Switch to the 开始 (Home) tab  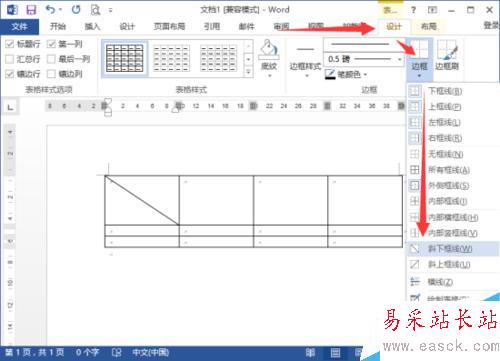pos(58,26)
